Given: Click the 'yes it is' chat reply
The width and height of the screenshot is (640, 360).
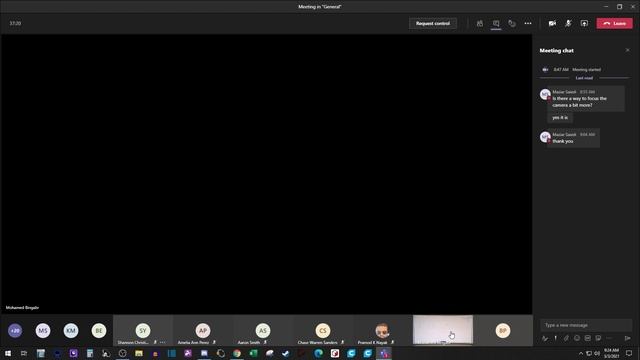Looking at the screenshot, I should [x=560, y=118].
